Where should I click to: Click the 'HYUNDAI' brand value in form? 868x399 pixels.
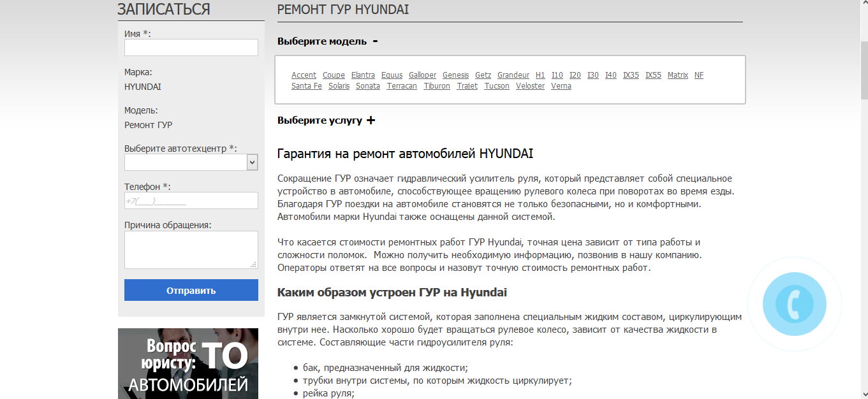(x=143, y=87)
